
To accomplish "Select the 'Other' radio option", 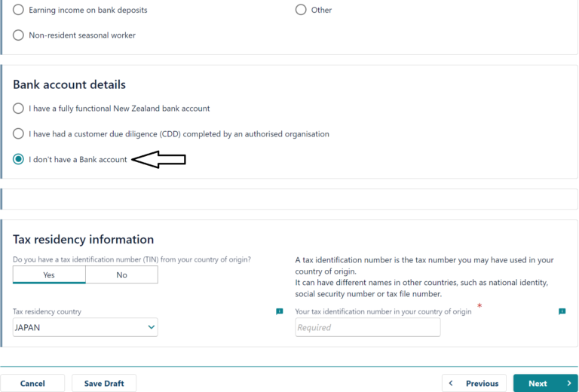I will click(x=301, y=10).
